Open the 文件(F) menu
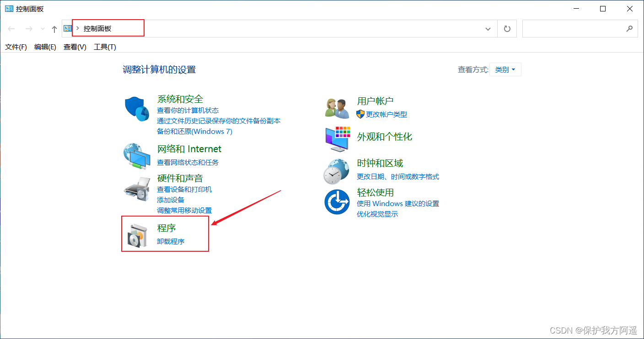 [x=16, y=47]
